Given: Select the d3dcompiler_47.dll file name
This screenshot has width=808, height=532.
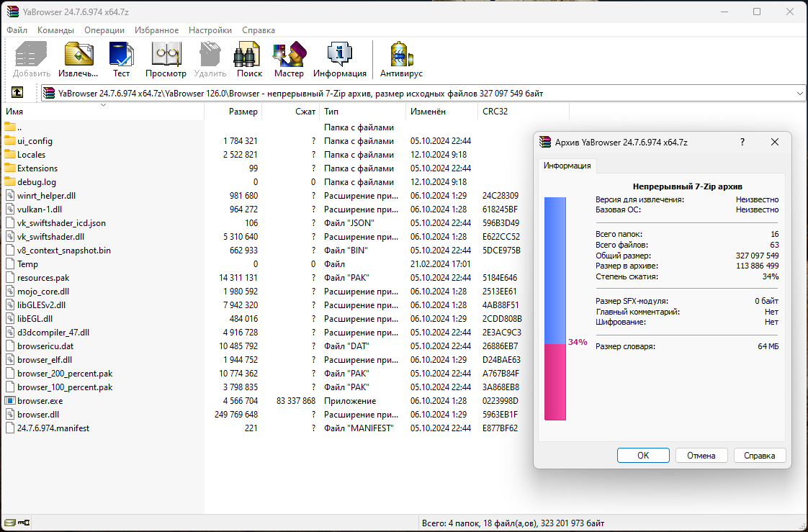Looking at the screenshot, I should (53, 333).
